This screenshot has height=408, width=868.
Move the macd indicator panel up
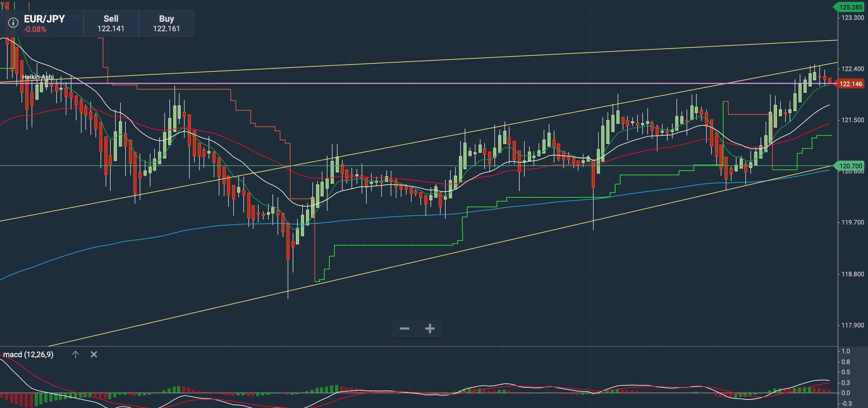pos(75,354)
